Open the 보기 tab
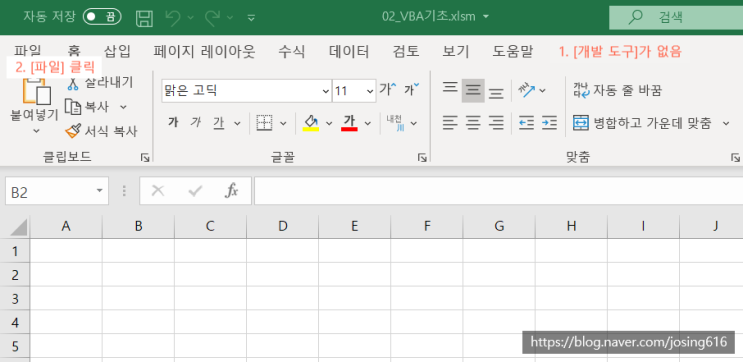Image resolution: width=743 pixels, height=362 pixels. (455, 51)
